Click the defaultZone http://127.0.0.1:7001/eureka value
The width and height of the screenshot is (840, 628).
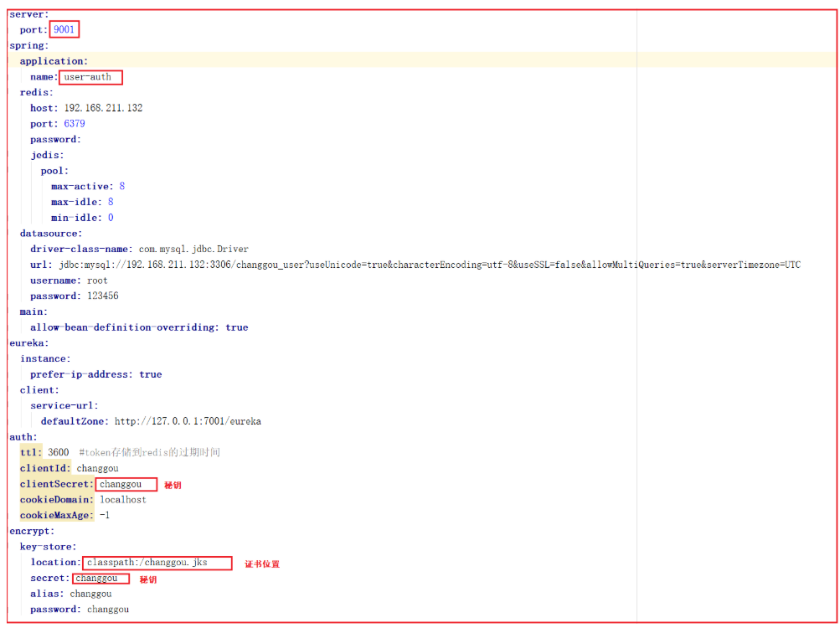pos(188,421)
